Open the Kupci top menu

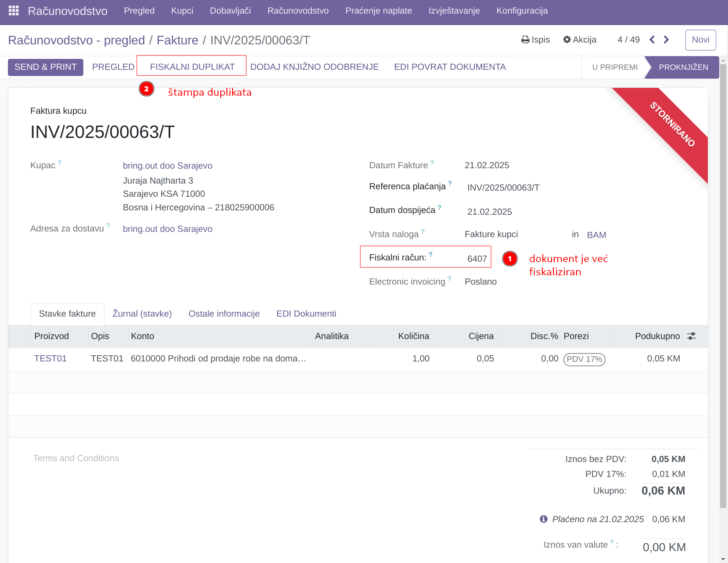click(x=182, y=11)
